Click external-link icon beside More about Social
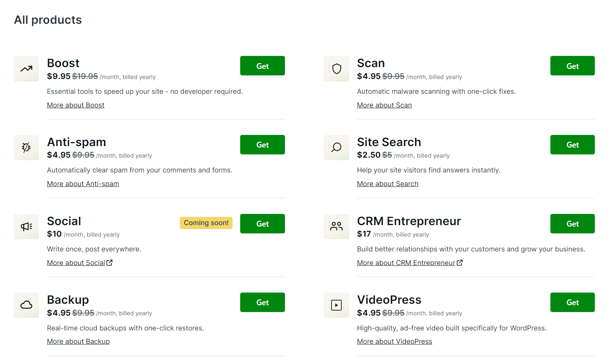The height and width of the screenshot is (364, 610). 109,263
